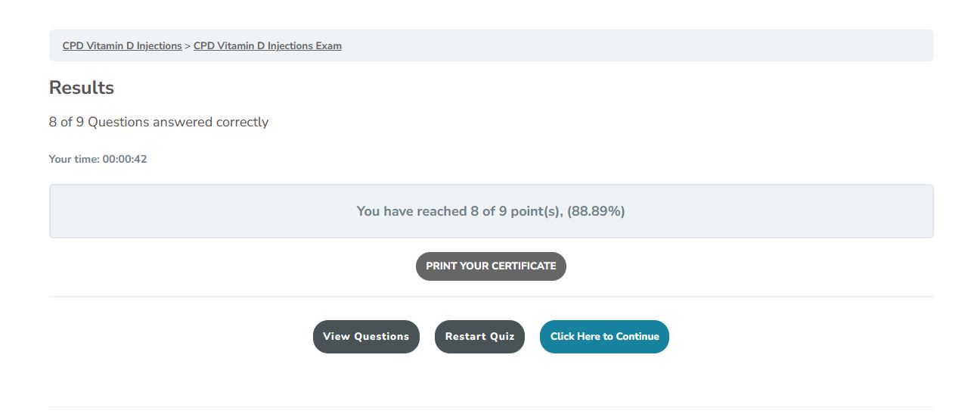Click the questions answered correctly summary text

pos(159,122)
